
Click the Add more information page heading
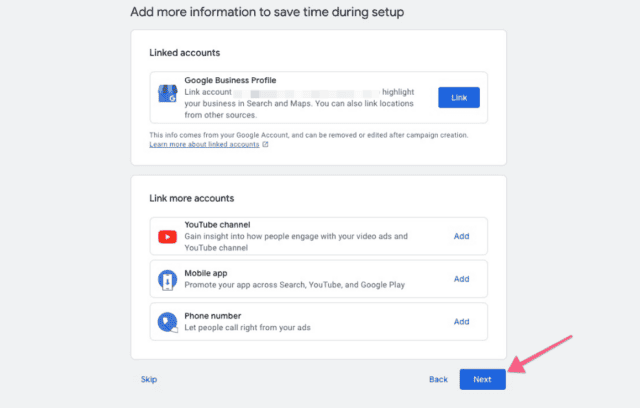click(267, 12)
